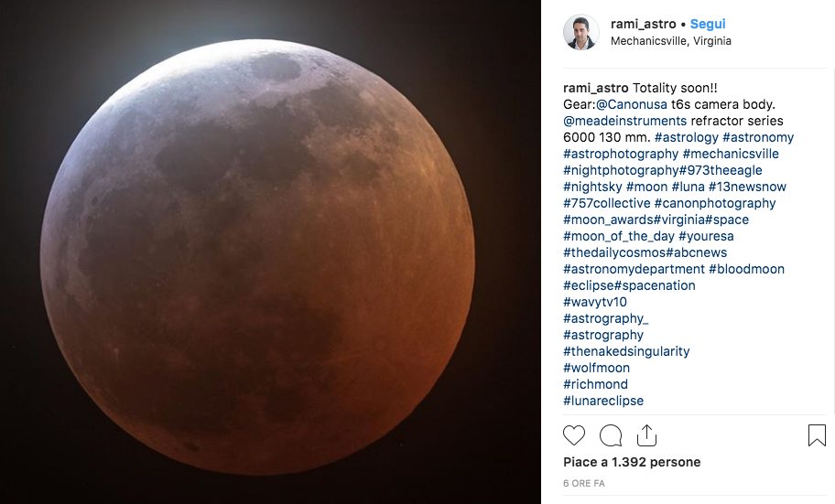Open the 6 ORE FA timestamp link

[x=583, y=483]
